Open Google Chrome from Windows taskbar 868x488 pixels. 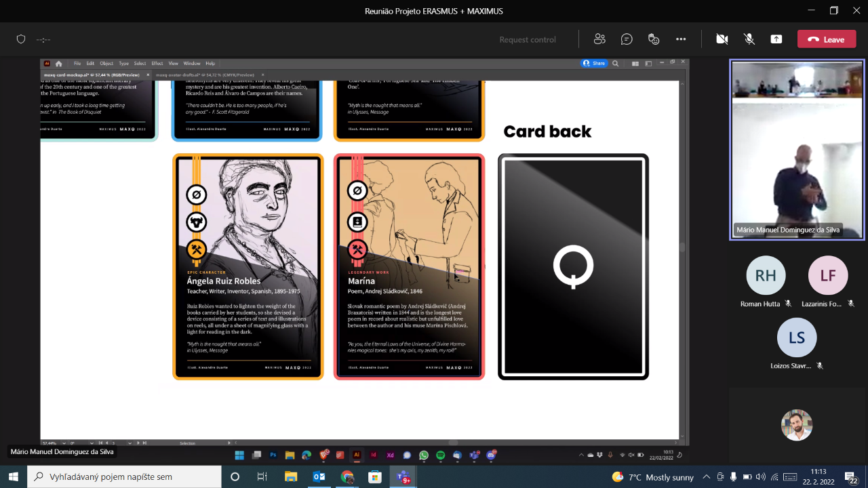(347, 476)
